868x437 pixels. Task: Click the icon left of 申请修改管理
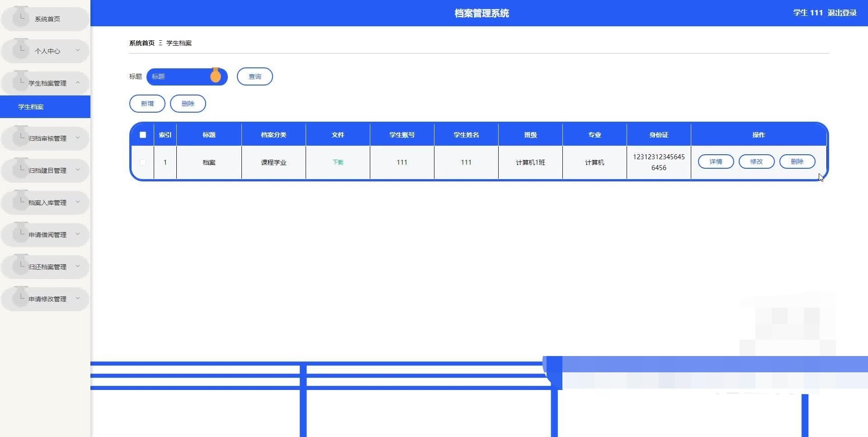pyautogui.click(x=21, y=297)
